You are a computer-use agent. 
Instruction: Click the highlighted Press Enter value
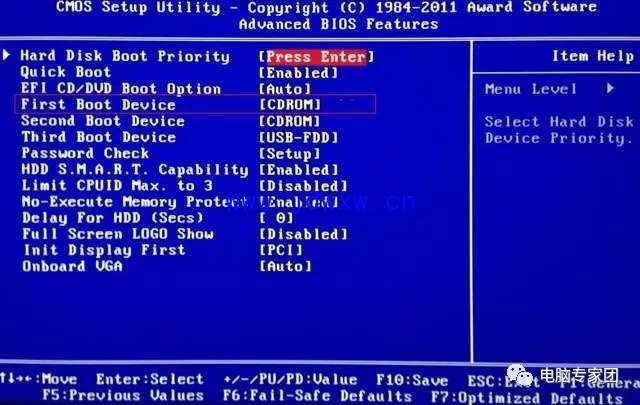316,57
